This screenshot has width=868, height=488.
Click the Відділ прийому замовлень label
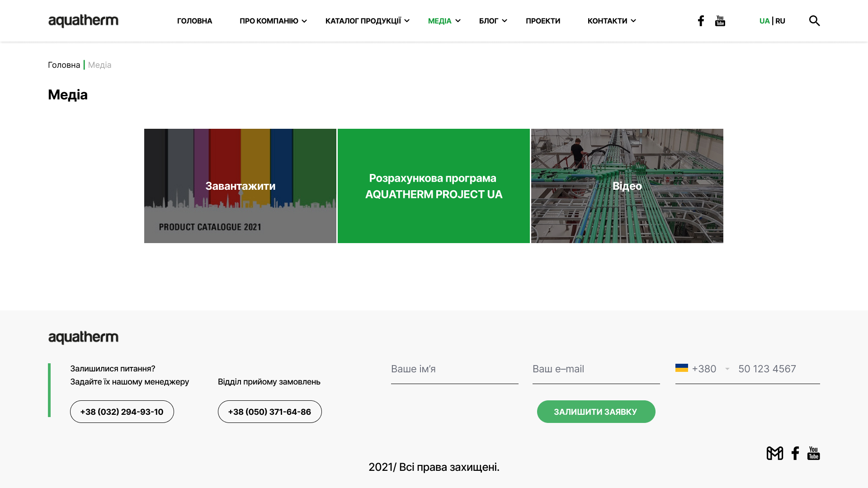point(269,382)
